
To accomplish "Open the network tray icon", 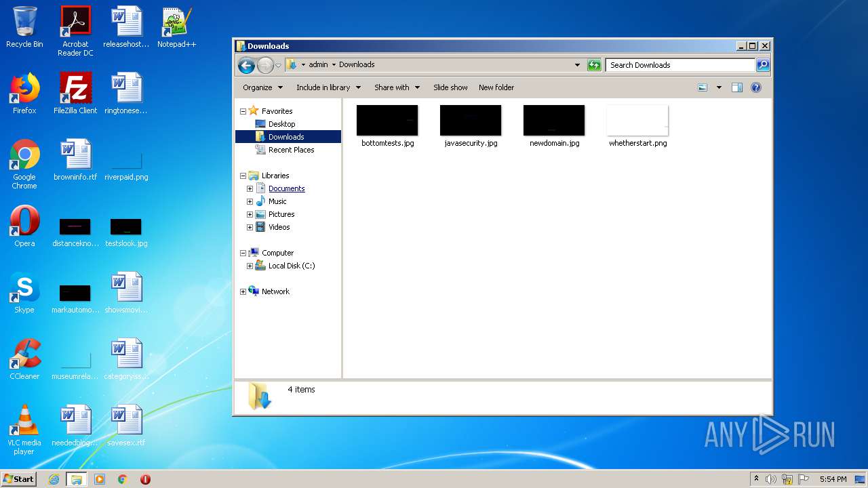I will tap(787, 479).
